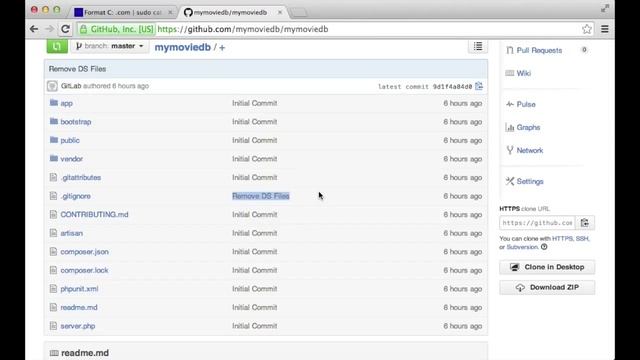The height and width of the screenshot is (360, 640).
Task: Copy the latest commit SHA icon
Action: click(x=479, y=86)
